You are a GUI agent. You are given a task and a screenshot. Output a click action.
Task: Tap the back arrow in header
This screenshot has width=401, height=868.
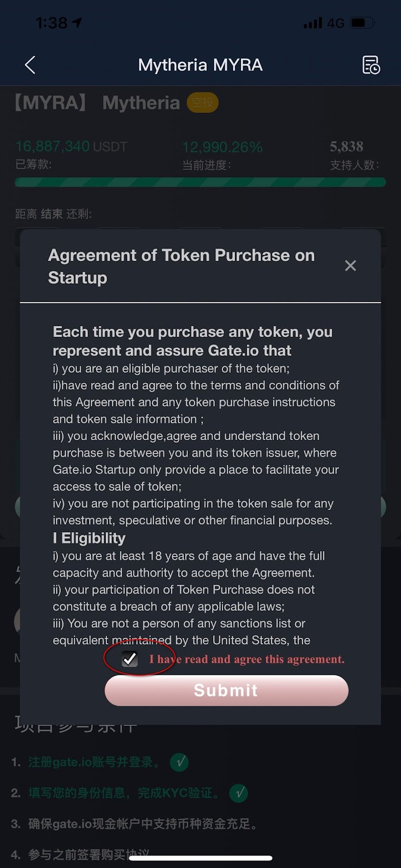[30, 65]
